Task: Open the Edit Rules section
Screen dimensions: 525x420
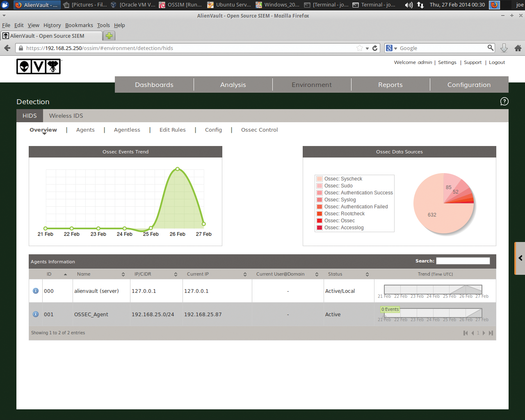Action: click(173, 130)
